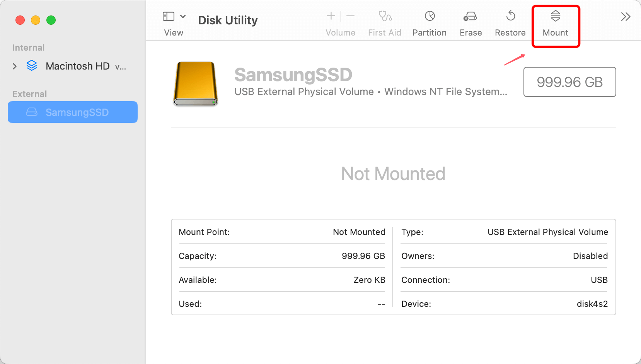Click the green zoom window button
Viewport: 641px width, 364px height.
tap(51, 20)
